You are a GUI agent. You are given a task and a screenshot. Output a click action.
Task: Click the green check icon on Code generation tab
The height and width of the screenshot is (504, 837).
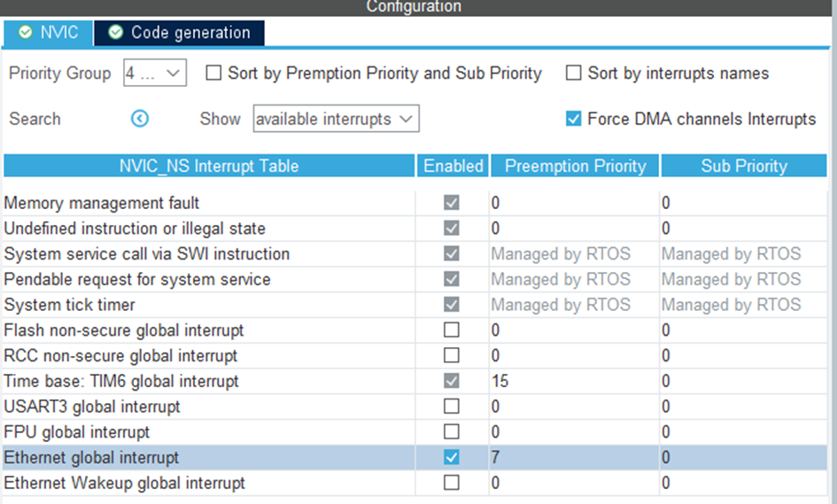pos(115,33)
